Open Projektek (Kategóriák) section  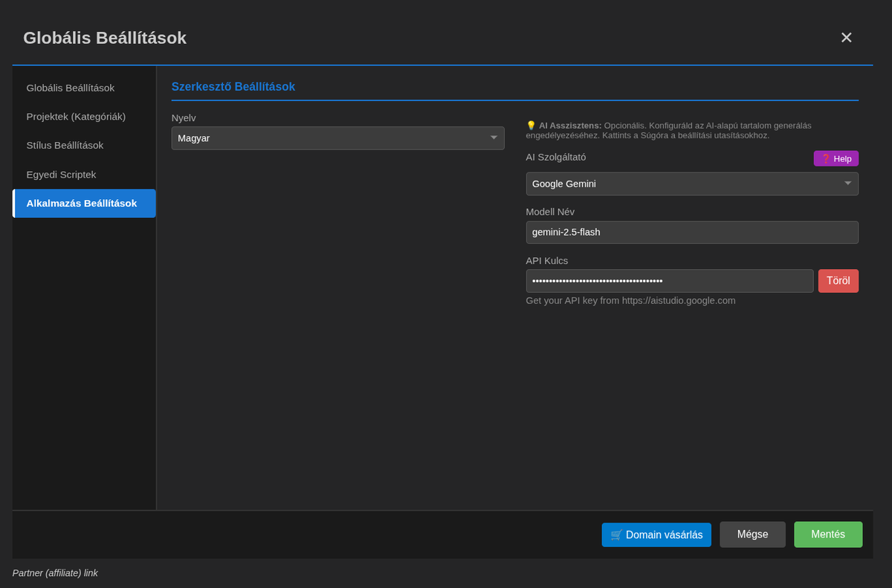coord(76,117)
